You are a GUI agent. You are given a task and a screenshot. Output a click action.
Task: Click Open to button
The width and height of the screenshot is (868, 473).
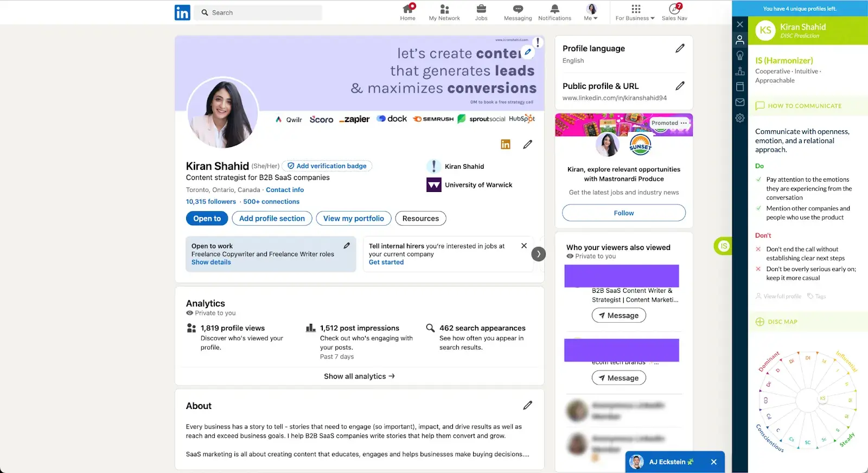click(x=207, y=219)
